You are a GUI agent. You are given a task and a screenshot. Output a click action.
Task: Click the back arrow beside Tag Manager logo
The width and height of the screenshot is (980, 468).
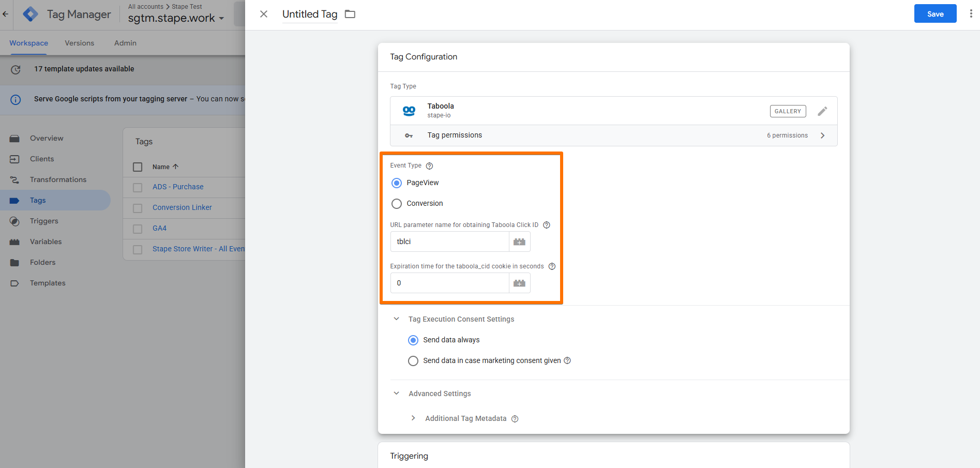click(x=5, y=14)
